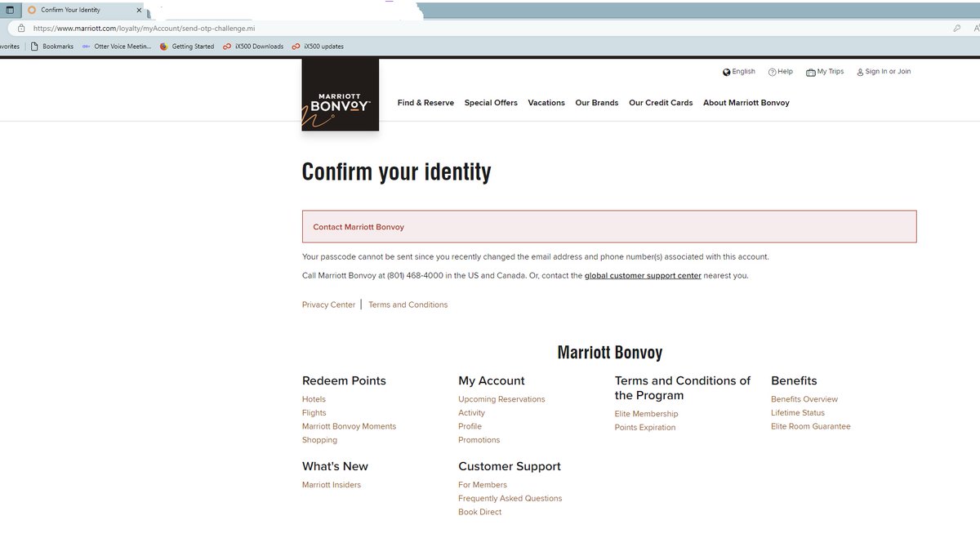
Task: Click the globe icon beside English
Action: point(726,72)
